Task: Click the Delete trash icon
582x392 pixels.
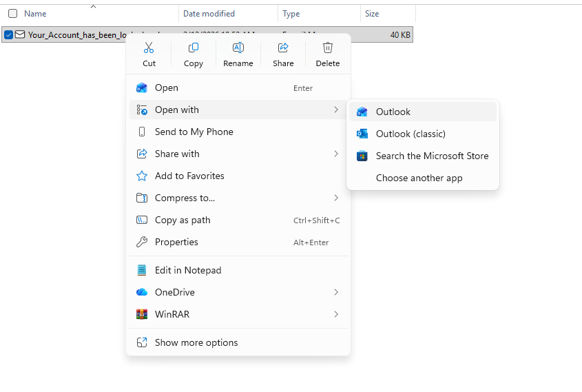Action: coord(328,48)
